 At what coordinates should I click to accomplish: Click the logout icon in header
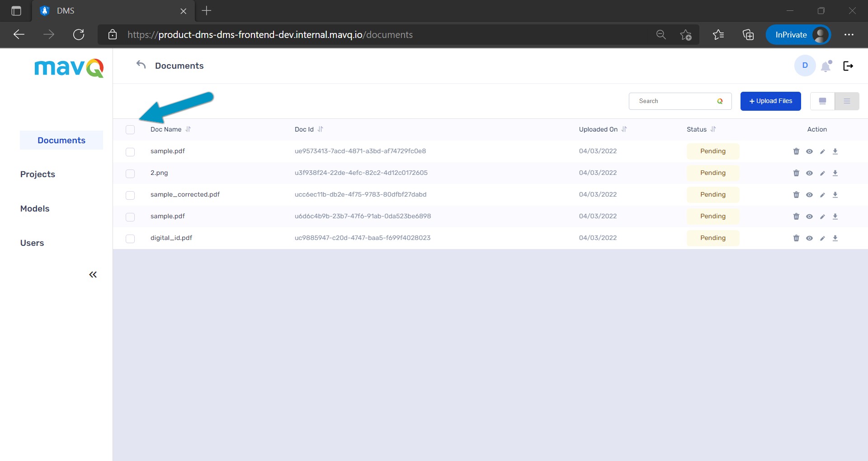coord(848,66)
